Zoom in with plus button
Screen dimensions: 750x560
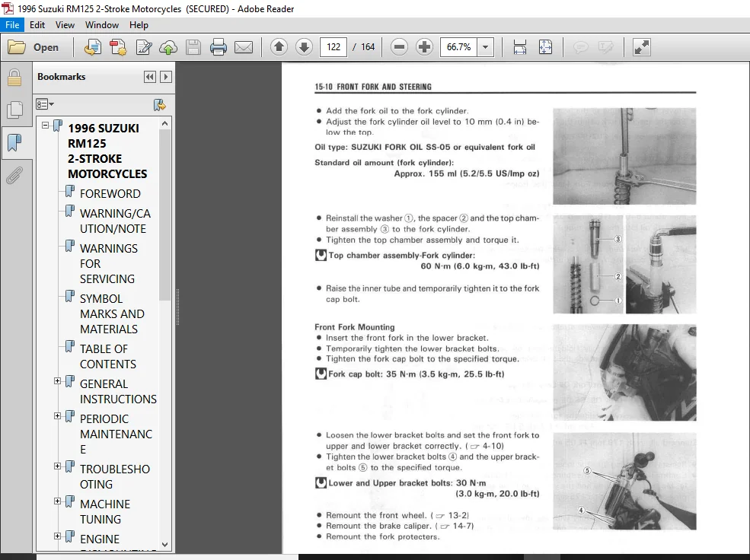[x=424, y=47]
